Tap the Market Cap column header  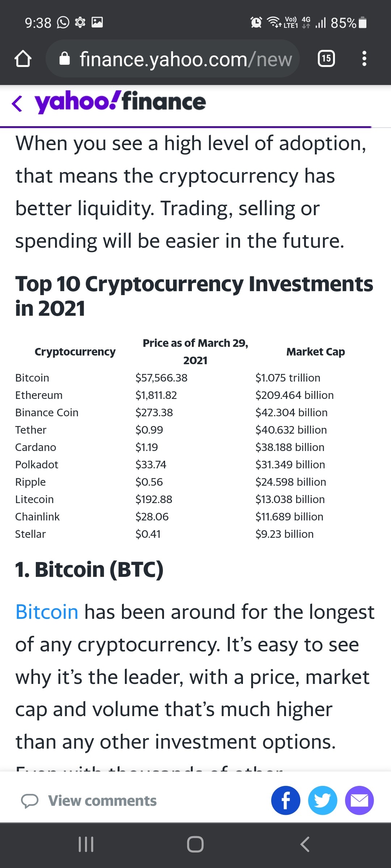(315, 352)
